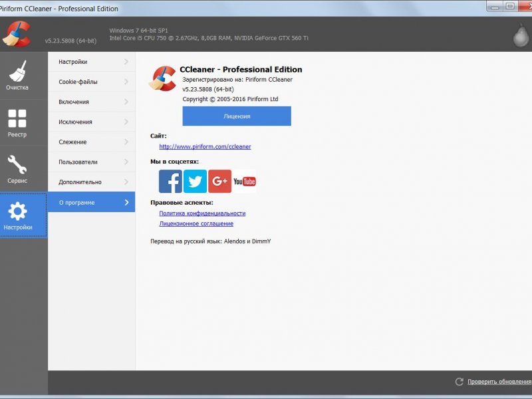Open the Google+ social page
The image size is (532, 399).
[x=220, y=181]
